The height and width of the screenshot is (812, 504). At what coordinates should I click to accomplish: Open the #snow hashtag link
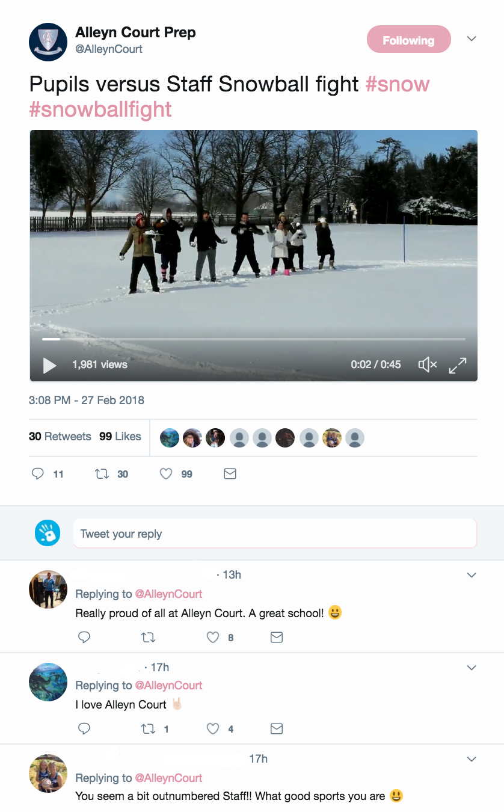[x=398, y=84]
